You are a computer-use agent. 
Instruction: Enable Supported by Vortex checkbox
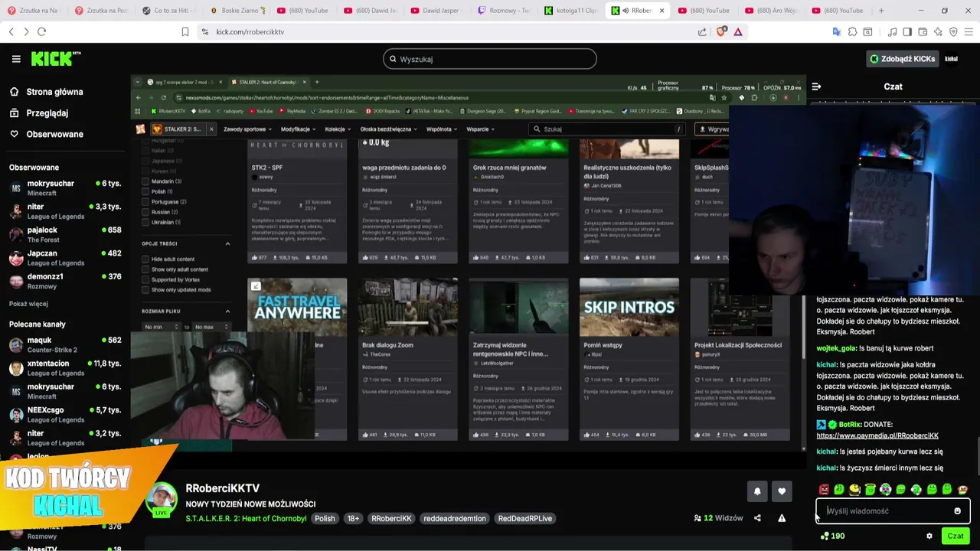(145, 280)
